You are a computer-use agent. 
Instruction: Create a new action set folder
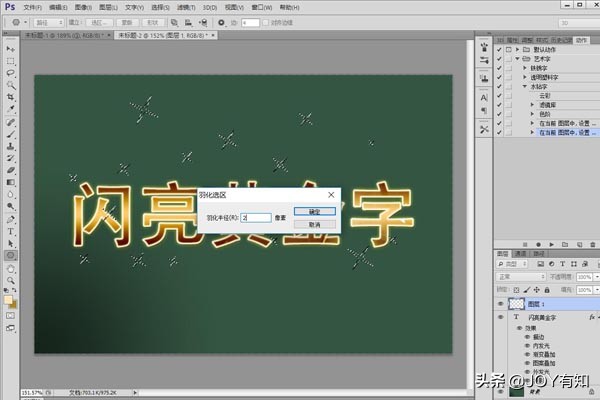[x=565, y=244]
